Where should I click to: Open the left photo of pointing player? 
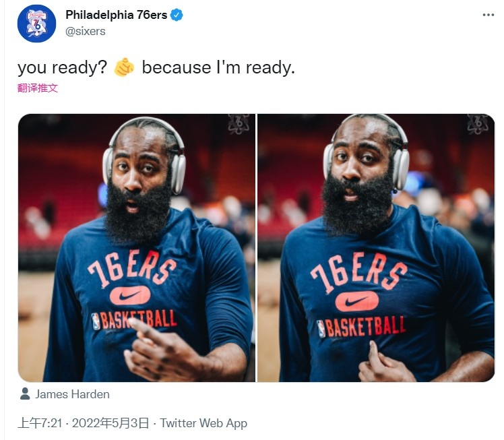(x=137, y=248)
